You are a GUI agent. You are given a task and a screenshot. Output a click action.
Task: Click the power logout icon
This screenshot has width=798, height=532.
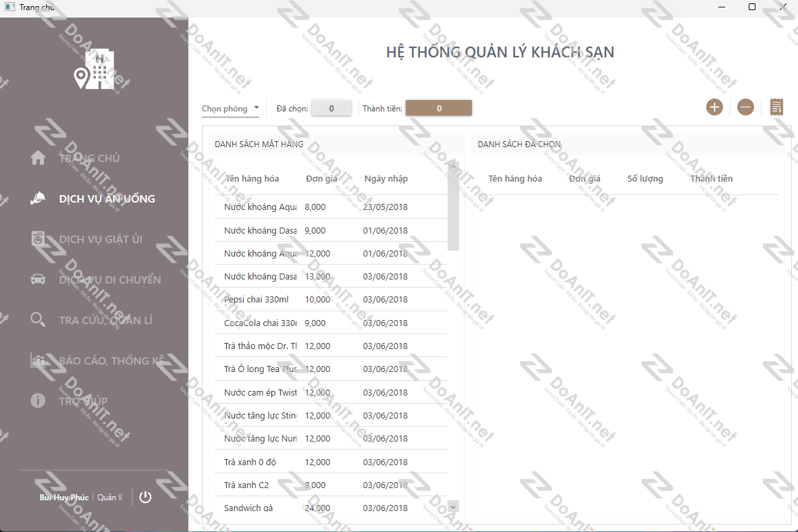coord(145,497)
